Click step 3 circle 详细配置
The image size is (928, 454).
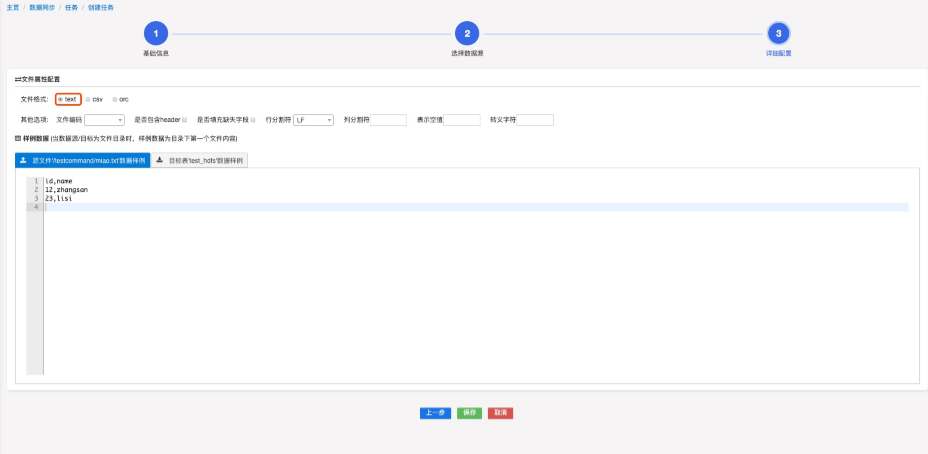(779, 34)
